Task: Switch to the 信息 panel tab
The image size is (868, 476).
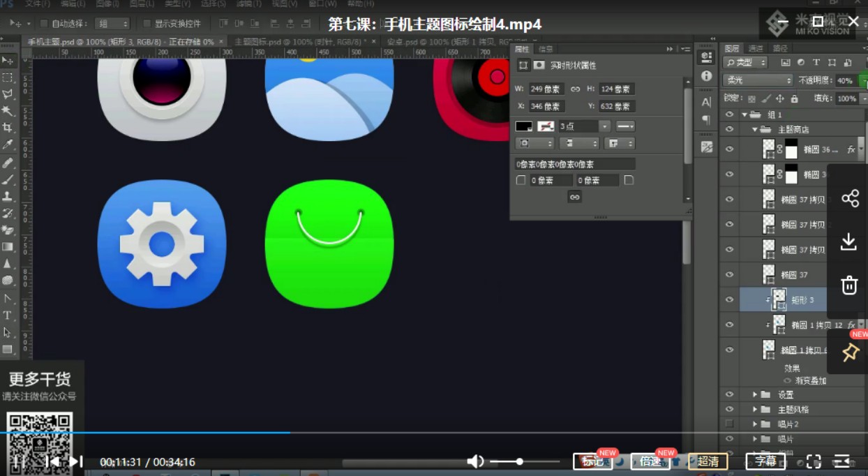Action: (x=546, y=49)
